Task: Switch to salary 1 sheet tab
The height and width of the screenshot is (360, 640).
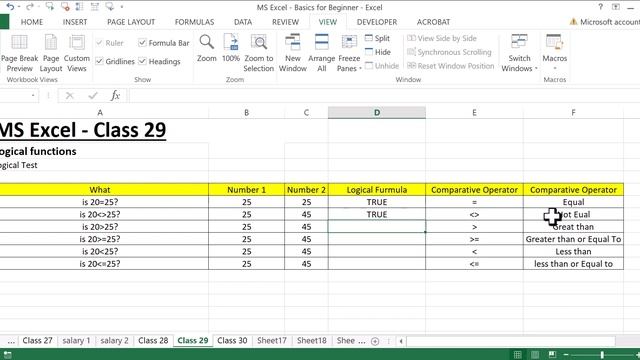Action: point(76,340)
